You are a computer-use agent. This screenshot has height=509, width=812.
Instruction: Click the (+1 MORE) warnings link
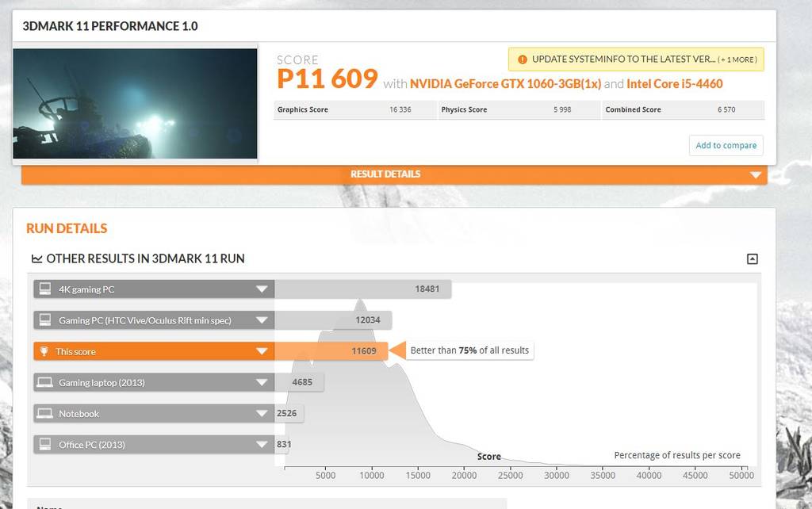tap(737, 60)
